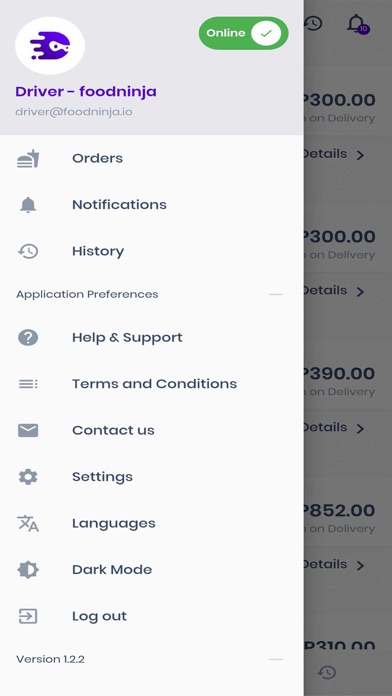
Task: Toggle the Online status switch
Action: tap(243, 33)
